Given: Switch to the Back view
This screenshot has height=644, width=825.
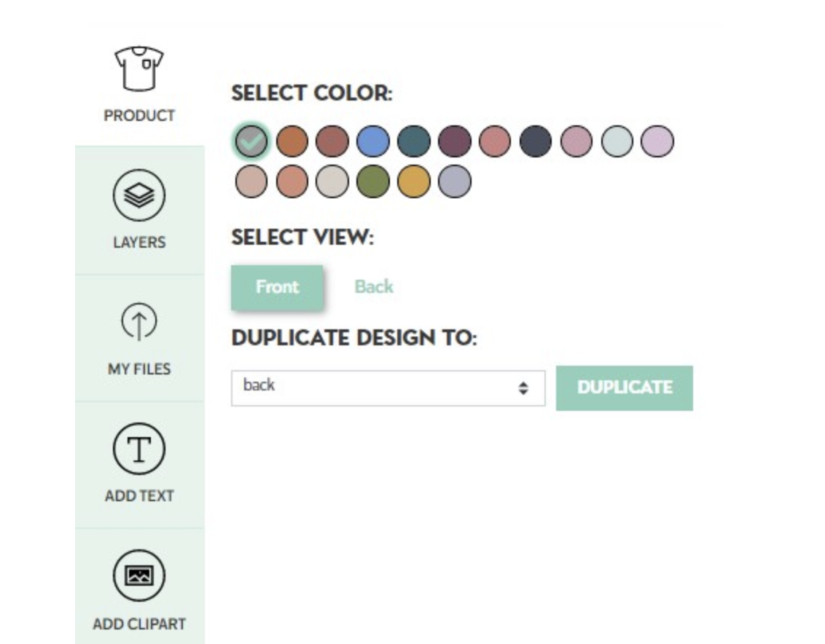Looking at the screenshot, I should pyautogui.click(x=374, y=287).
